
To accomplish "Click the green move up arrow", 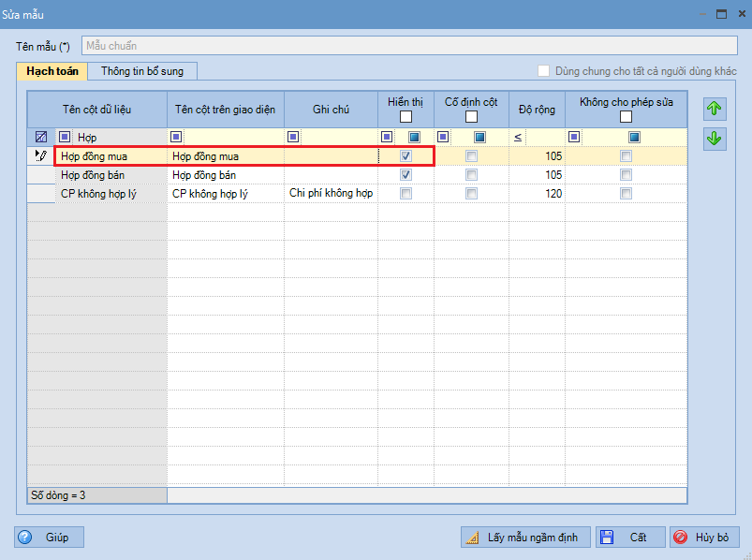I will [x=715, y=109].
